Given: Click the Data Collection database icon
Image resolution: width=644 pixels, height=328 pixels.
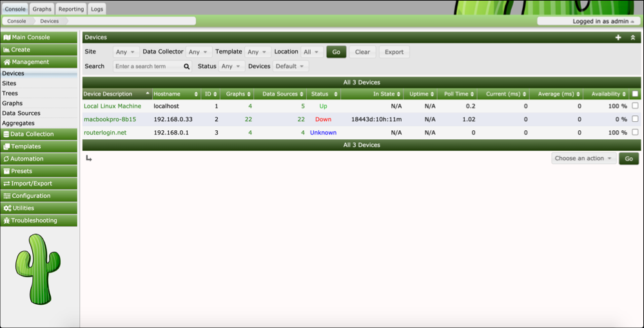Looking at the screenshot, I should coord(6,134).
